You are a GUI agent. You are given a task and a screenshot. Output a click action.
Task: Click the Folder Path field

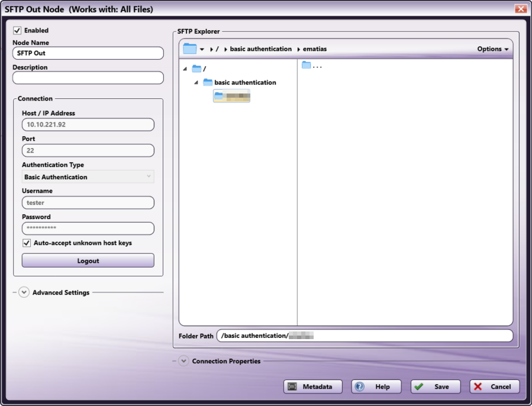pyautogui.click(x=365, y=336)
